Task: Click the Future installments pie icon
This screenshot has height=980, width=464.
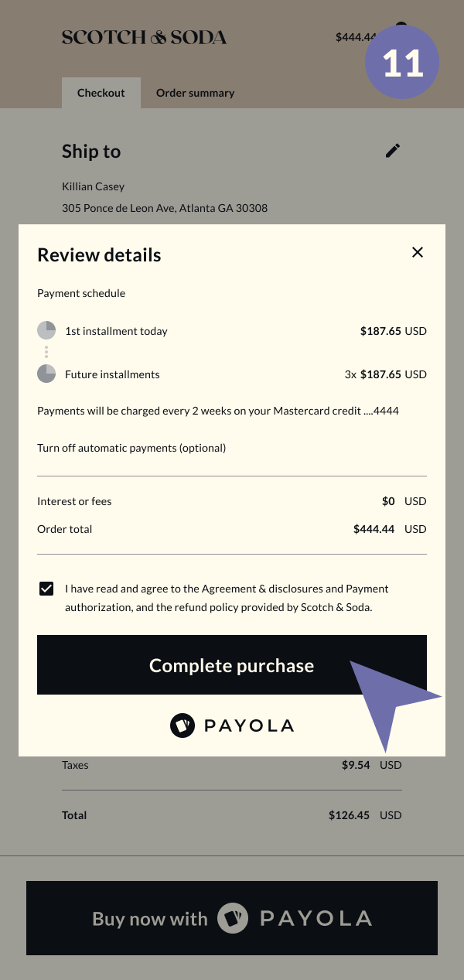Action: click(46, 374)
